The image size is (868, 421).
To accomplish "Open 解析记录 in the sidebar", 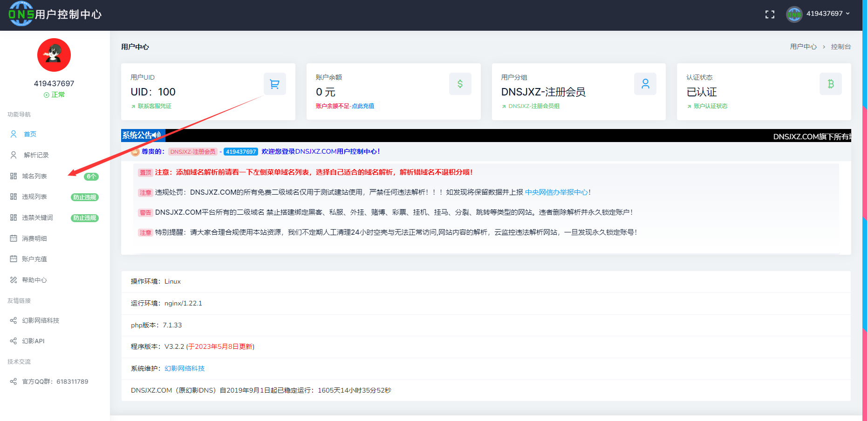I will click(x=36, y=155).
